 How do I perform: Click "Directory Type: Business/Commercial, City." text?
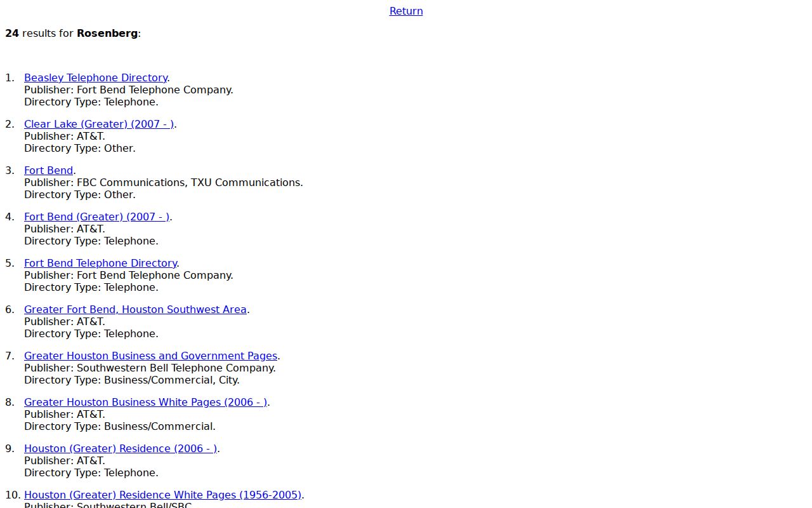point(132,380)
